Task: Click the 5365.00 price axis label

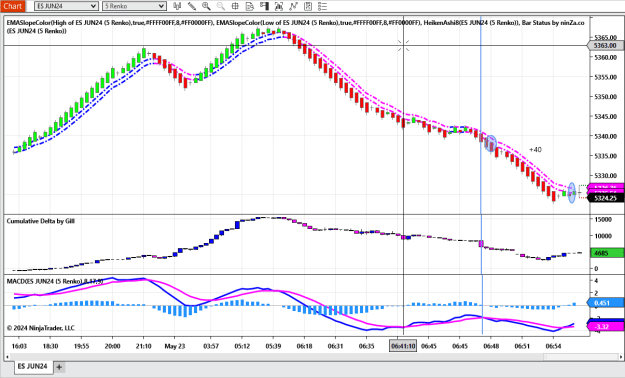Action: click(605, 37)
